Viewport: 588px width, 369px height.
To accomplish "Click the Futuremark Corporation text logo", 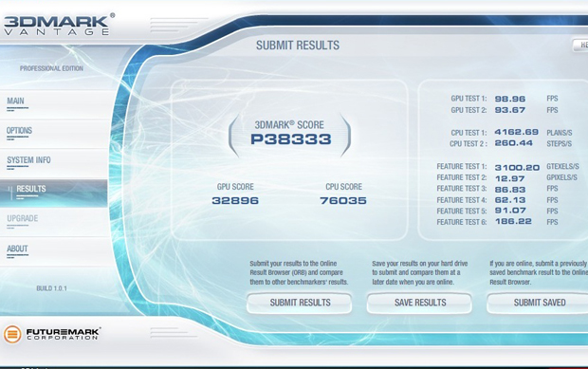I will point(63,334).
